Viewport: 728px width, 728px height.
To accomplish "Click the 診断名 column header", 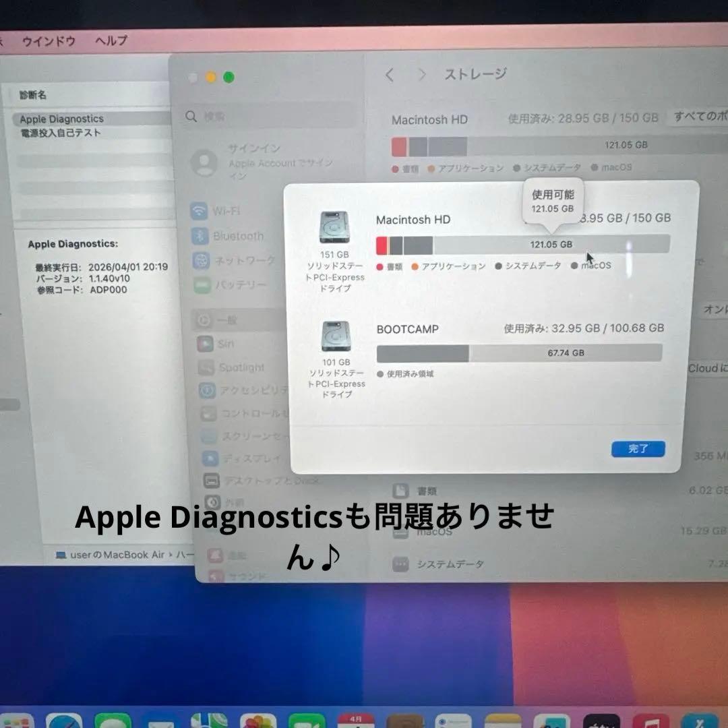I will coord(32,95).
